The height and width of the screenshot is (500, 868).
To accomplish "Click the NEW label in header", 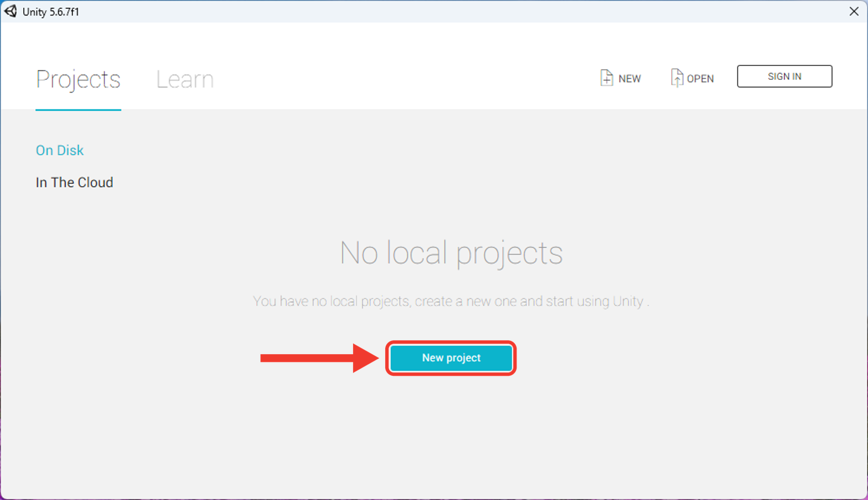I will coord(630,79).
